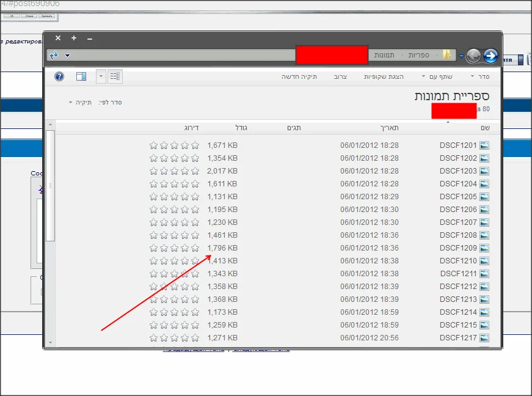Set one-star rating for DSCF1203
This screenshot has height=396, width=532.
pos(195,171)
